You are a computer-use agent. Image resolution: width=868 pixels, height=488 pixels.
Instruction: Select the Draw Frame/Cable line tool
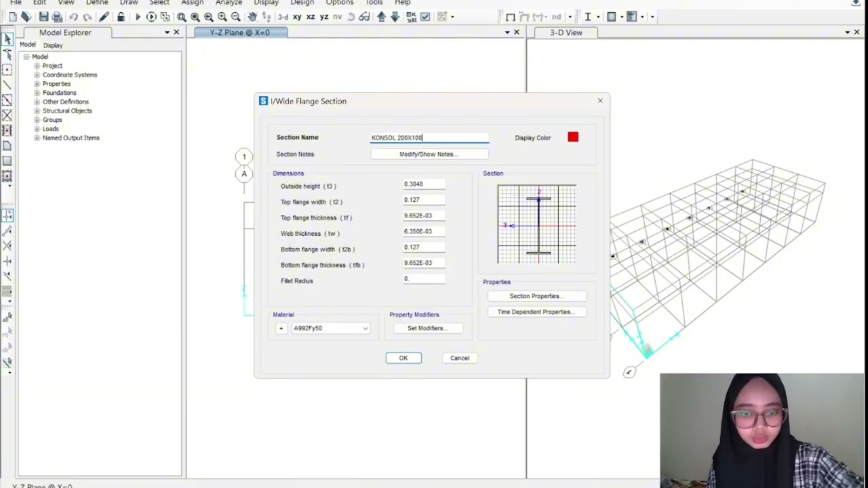click(7, 85)
